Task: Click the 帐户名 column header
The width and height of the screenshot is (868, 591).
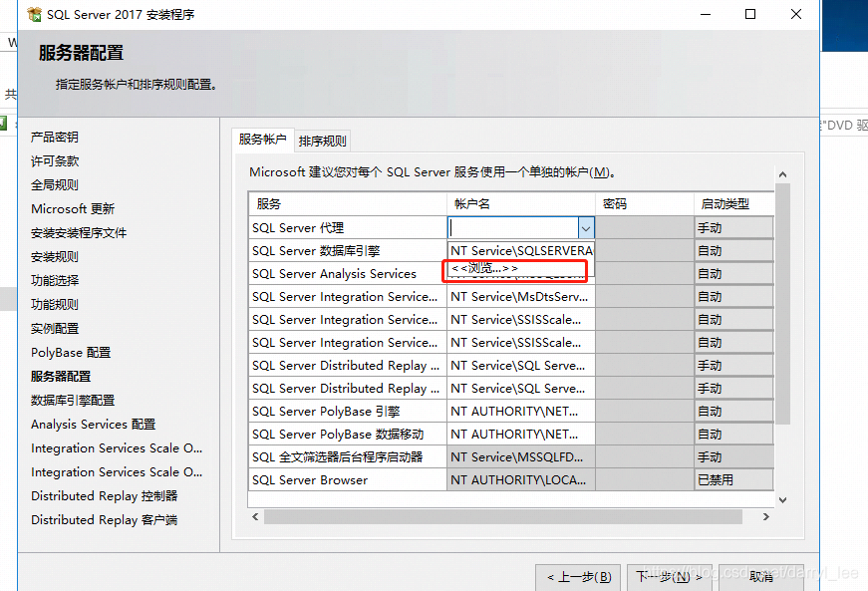Action: click(521, 203)
